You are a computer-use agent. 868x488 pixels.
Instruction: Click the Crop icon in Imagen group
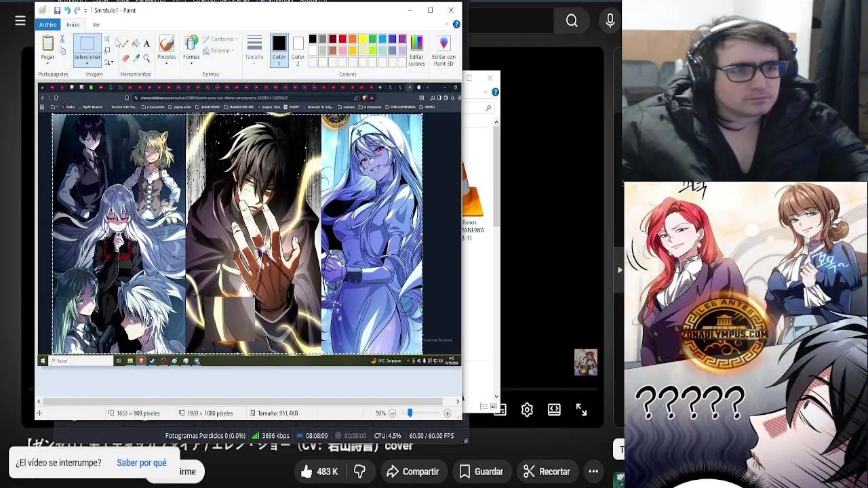coord(107,39)
